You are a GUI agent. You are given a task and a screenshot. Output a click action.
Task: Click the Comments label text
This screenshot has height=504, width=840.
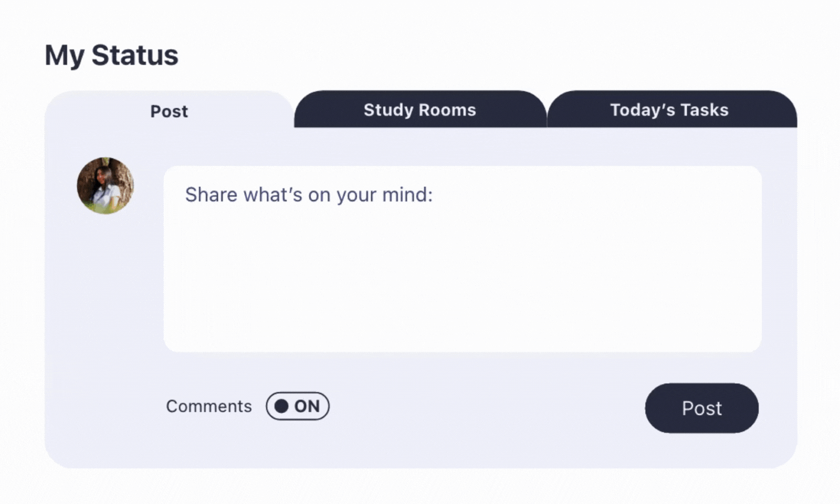tap(209, 406)
